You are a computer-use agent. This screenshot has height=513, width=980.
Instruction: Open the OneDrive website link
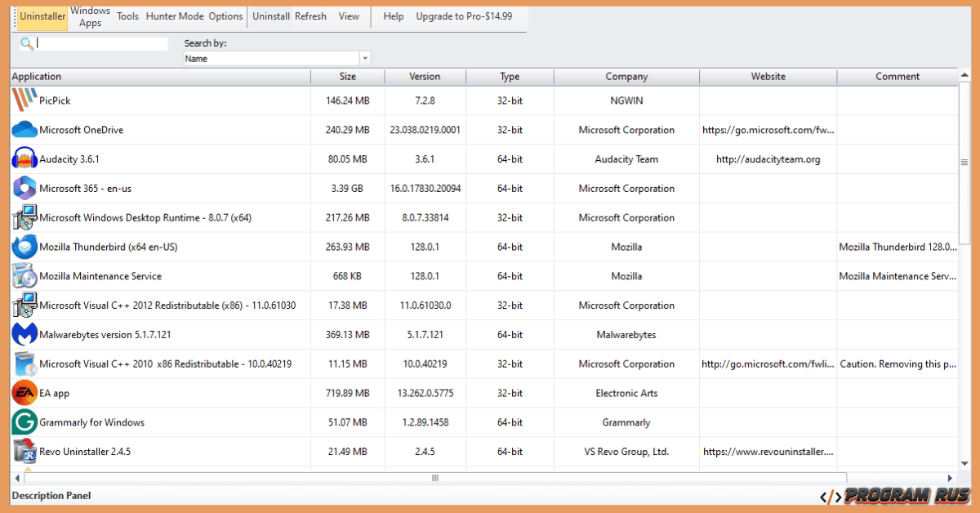pos(768,129)
